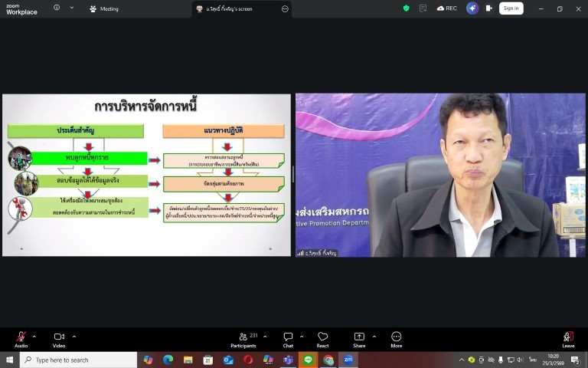Open the AI Companion sparkle icon

(x=472, y=8)
